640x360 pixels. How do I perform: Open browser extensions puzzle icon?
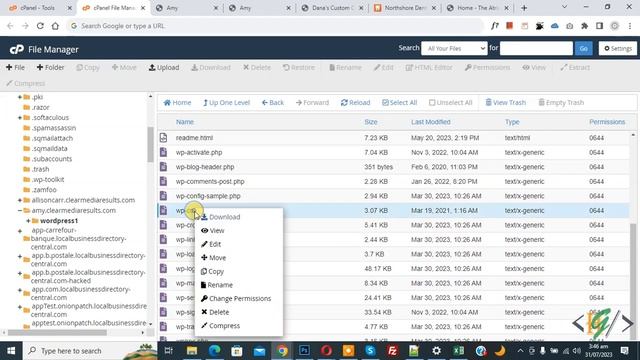click(x=584, y=26)
